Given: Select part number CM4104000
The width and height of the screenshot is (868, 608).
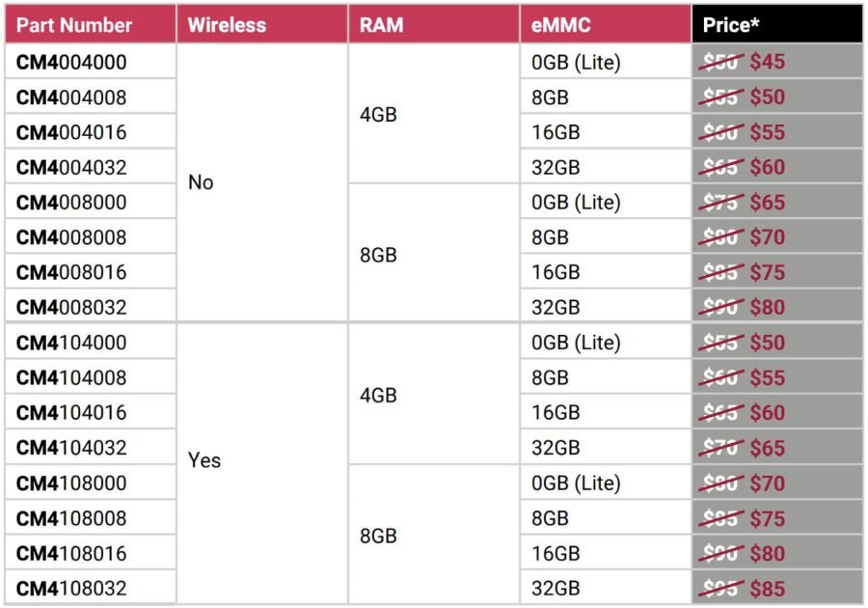Looking at the screenshot, I should 71,343.
